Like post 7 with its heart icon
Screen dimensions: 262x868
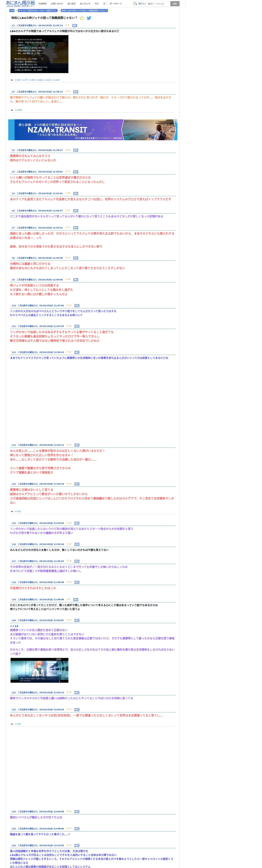click(x=66, y=227)
